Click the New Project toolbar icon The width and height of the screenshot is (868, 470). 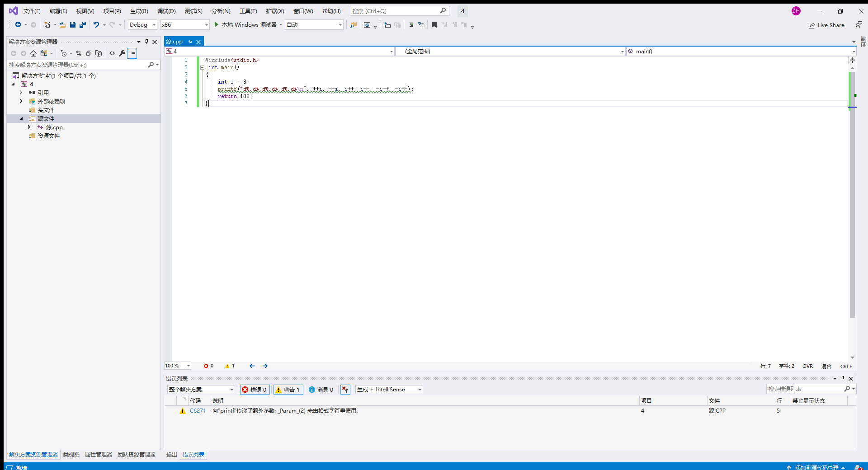(x=47, y=25)
